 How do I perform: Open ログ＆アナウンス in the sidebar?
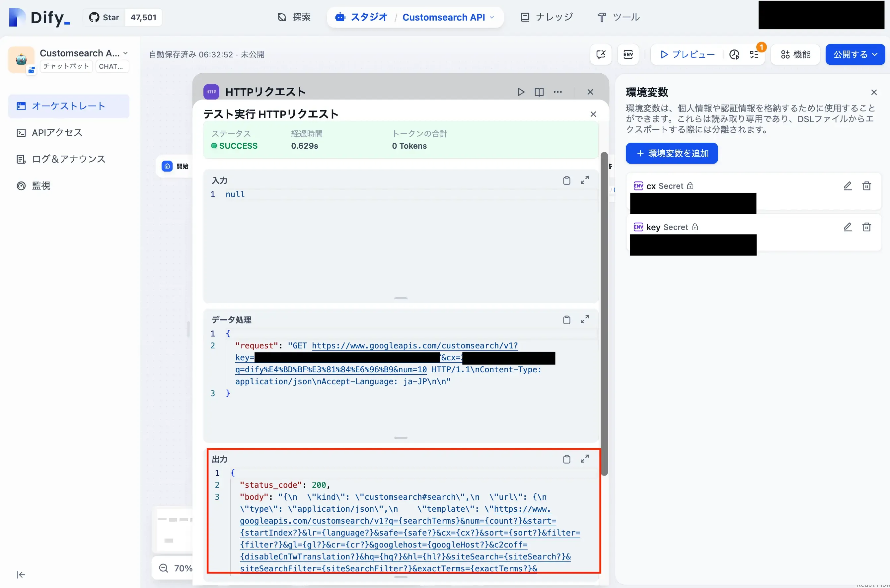click(x=69, y=159)
